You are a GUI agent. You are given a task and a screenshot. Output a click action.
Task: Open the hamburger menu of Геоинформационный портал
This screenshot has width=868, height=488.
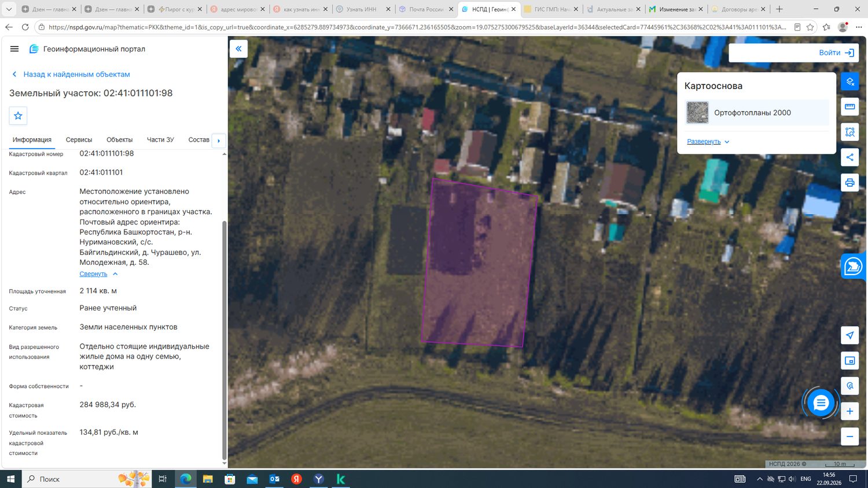[14, 49]
